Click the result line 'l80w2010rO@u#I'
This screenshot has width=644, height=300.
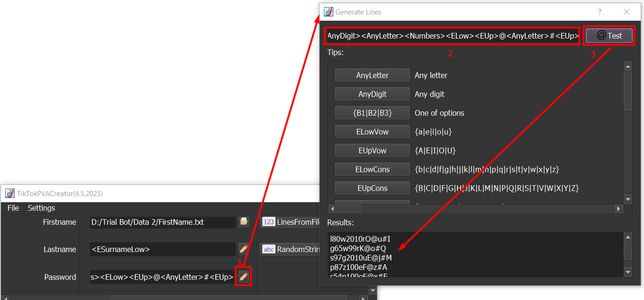point(361,239)
